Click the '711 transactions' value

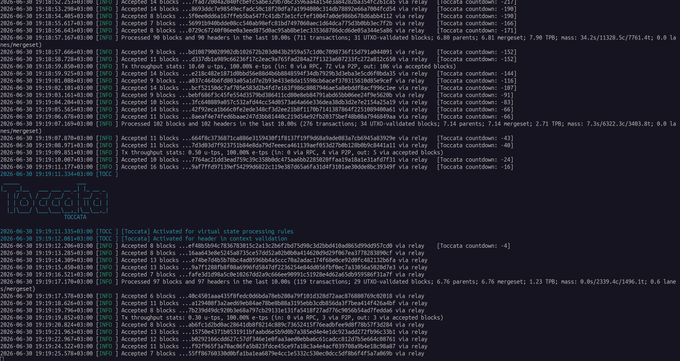pos(324,38)
